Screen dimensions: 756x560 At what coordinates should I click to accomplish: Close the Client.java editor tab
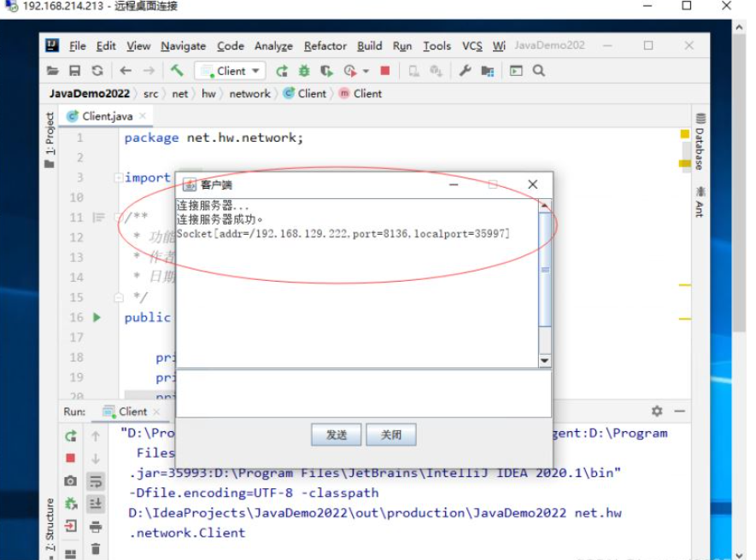click(x=143, y=116)
